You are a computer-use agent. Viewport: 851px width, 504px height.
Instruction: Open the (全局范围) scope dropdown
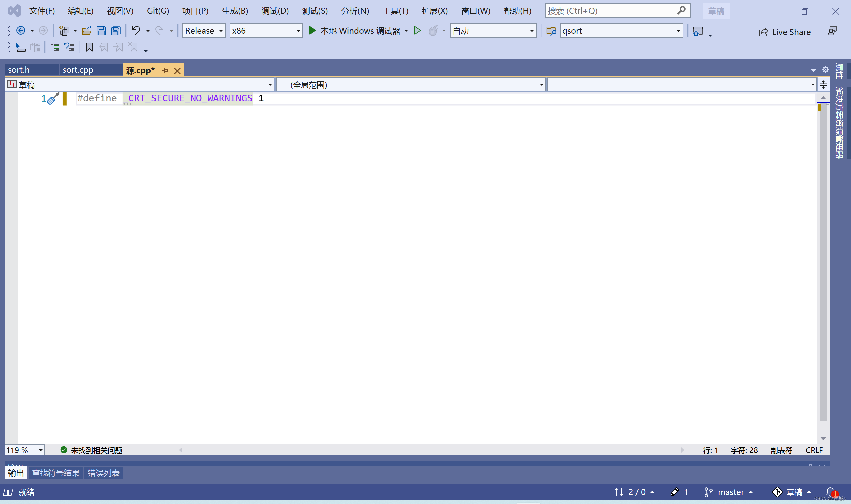[411, 85]
